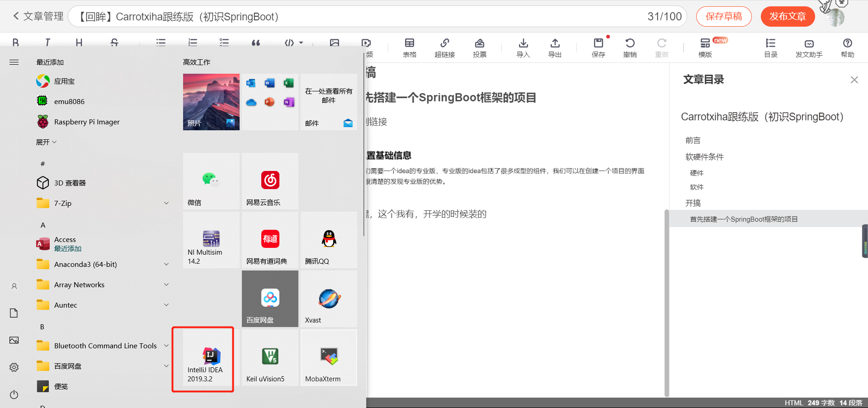868x408 pixels.
Task: Open 3D 查看器 app
Action: (103, 183)
